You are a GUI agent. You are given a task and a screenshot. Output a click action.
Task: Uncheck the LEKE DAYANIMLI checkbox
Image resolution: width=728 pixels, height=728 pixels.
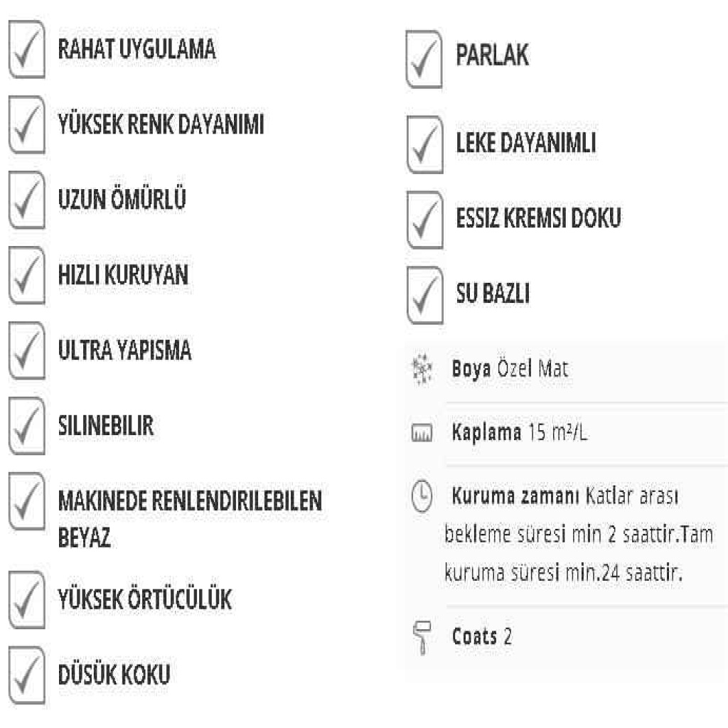pos(426,145)
